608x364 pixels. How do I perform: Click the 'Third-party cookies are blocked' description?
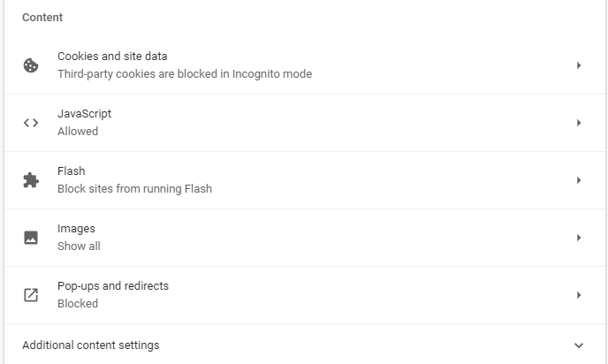point(185,74)
